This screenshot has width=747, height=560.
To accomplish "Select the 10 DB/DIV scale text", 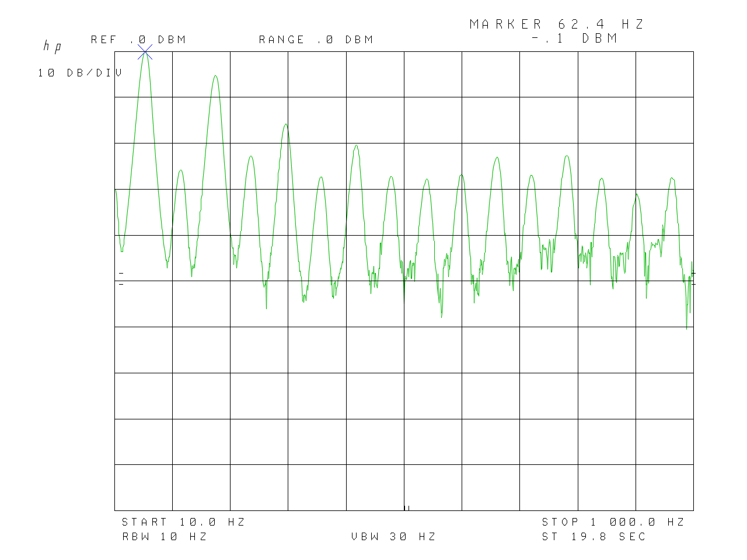I will coord(80,73).
